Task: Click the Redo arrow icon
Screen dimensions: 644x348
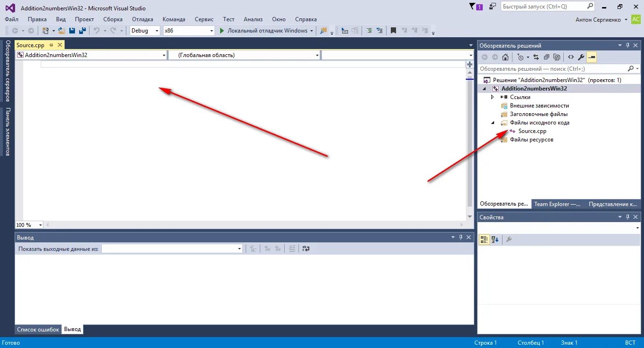Action: pos(113,31)
